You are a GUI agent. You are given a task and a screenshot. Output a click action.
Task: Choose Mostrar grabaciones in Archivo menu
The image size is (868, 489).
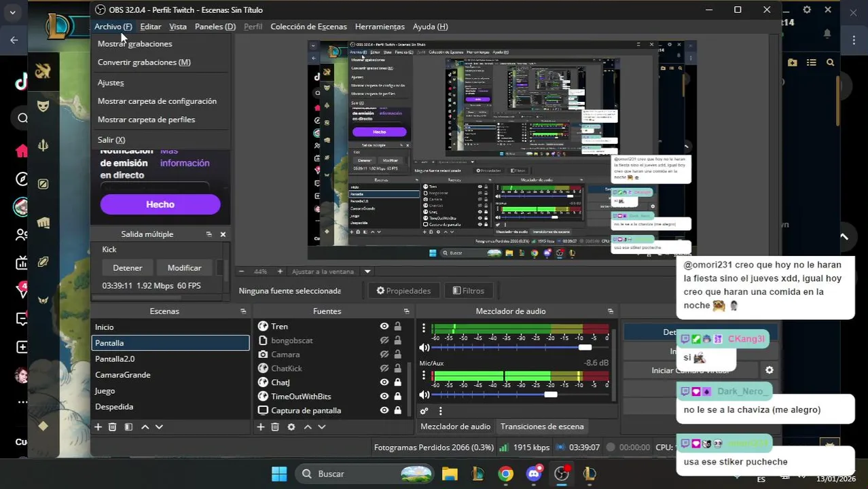160,43
